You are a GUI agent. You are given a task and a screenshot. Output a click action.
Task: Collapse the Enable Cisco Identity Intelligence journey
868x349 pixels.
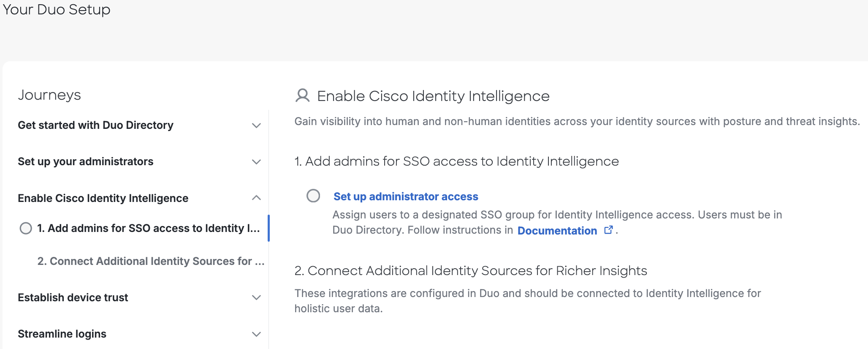(x=256, y=198)
